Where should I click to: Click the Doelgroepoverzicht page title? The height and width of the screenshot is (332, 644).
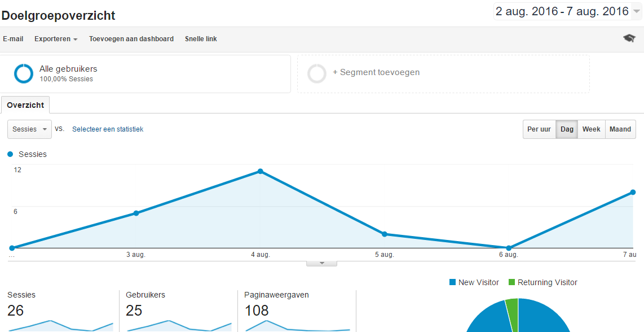click(58, 16)
